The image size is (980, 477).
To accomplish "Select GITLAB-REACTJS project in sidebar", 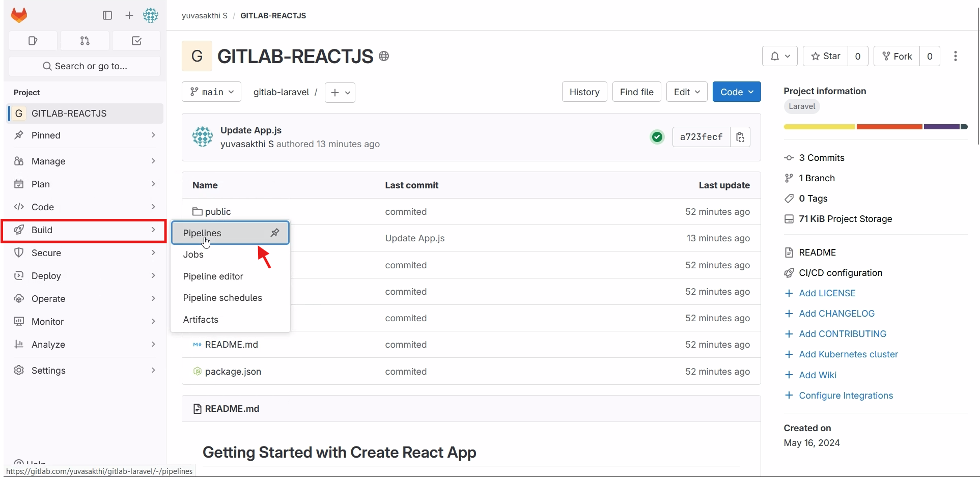I will tap(85, 114).
